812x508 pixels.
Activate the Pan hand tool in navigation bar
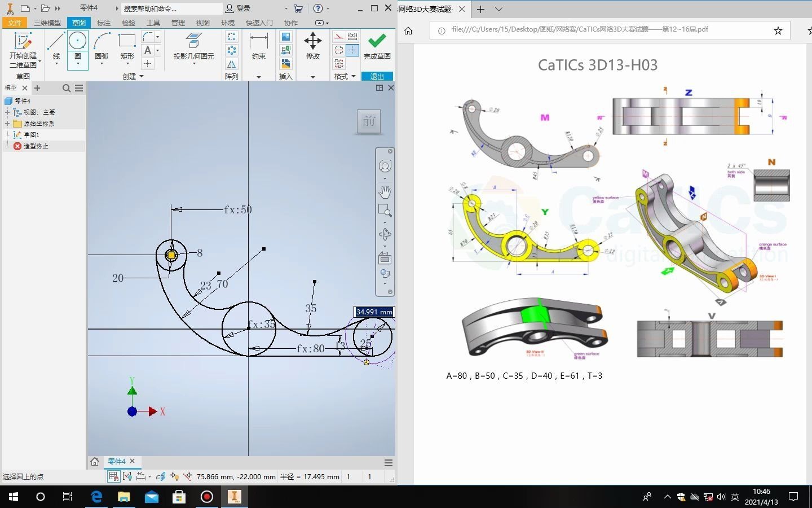385,192
